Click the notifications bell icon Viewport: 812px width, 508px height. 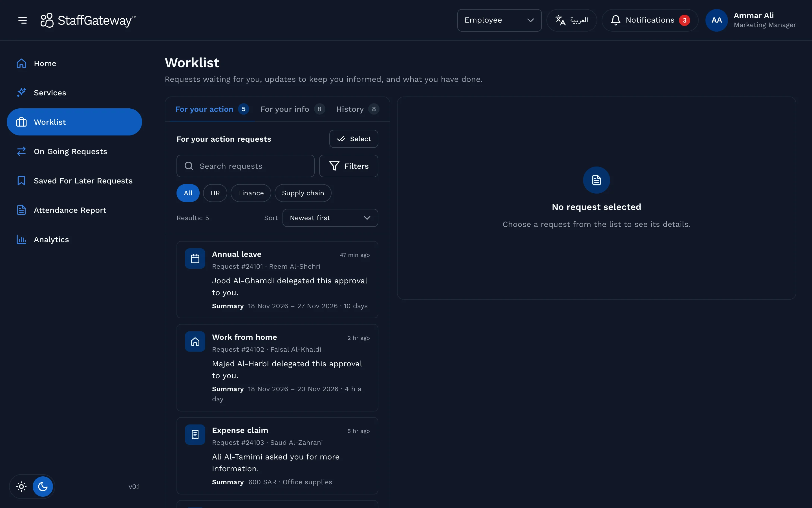pyautogui.click(x=615, y=20)
